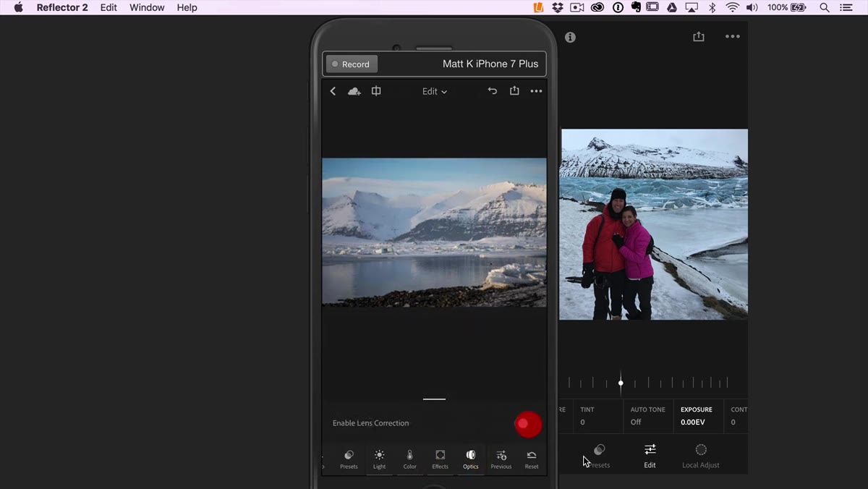Open the Window menu
The height and width of the screenshot is (489, 868).
147,7
